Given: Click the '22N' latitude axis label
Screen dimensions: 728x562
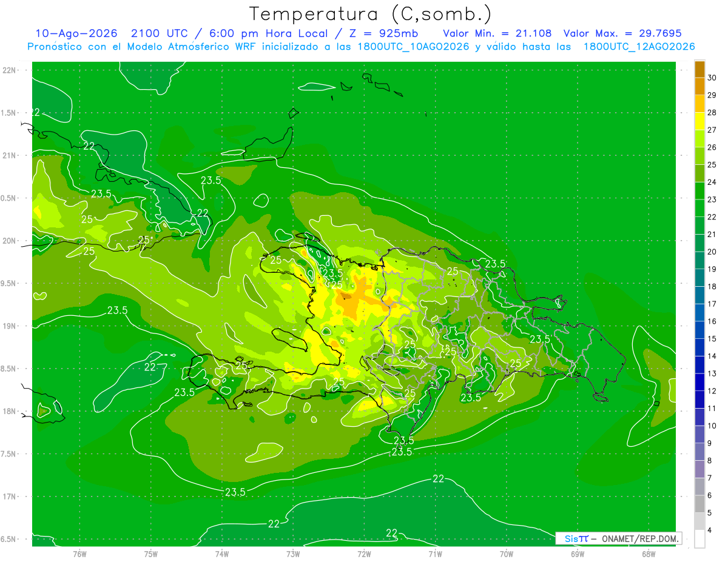Looking at the screenshot, I should [10, 70].
